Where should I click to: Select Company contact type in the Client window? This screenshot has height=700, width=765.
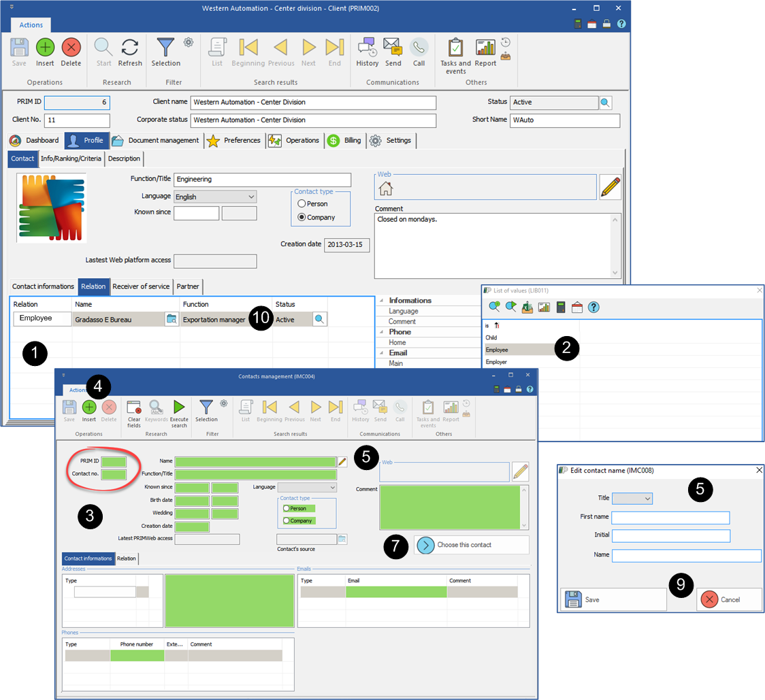(302, 217)
